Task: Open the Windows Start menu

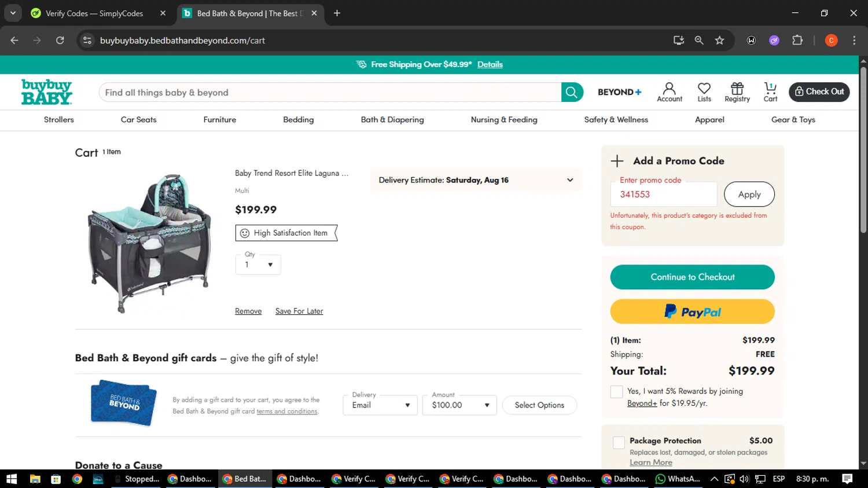Action: coord(12,479)
